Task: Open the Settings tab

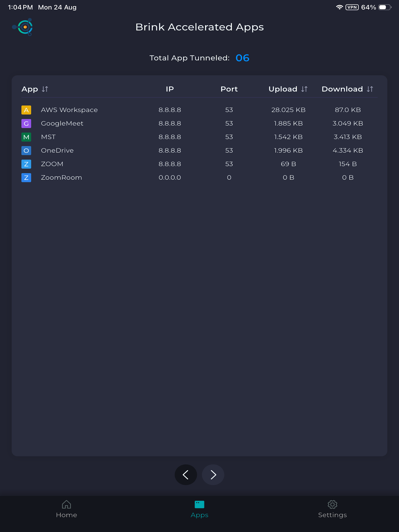Action: tap(332, 509)
